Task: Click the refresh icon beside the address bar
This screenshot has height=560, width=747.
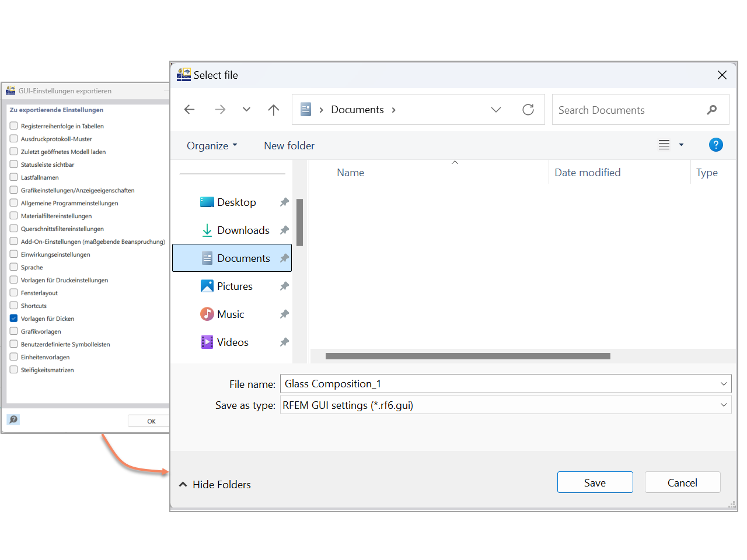Action: pos(528,109)
